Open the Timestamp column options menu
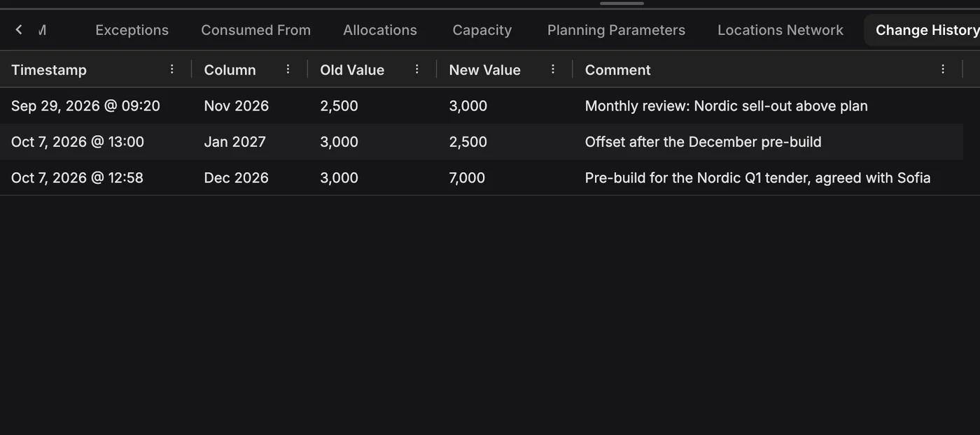The image size is (980, 435). [172, 69]
